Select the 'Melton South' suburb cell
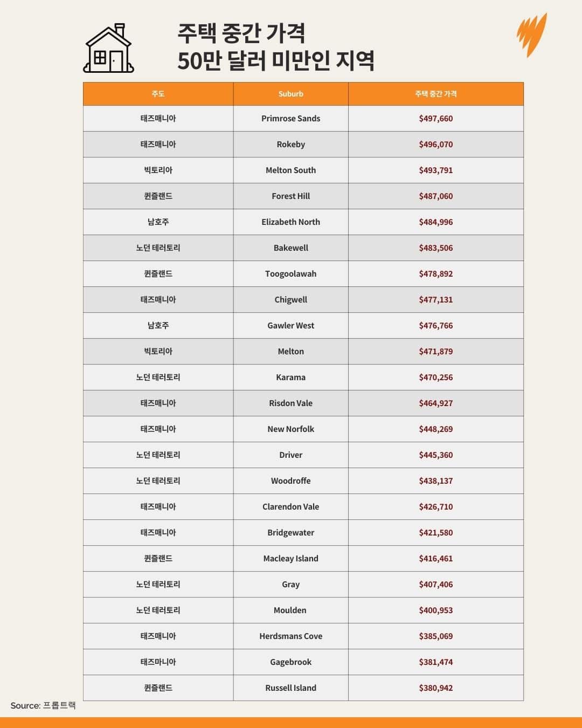This screenshot has height=728, width=582. [290, 170]
